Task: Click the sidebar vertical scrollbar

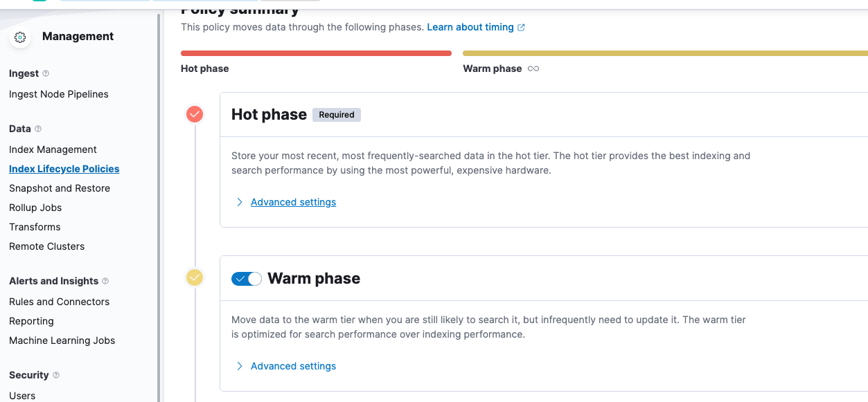Action: coord(159,208)
